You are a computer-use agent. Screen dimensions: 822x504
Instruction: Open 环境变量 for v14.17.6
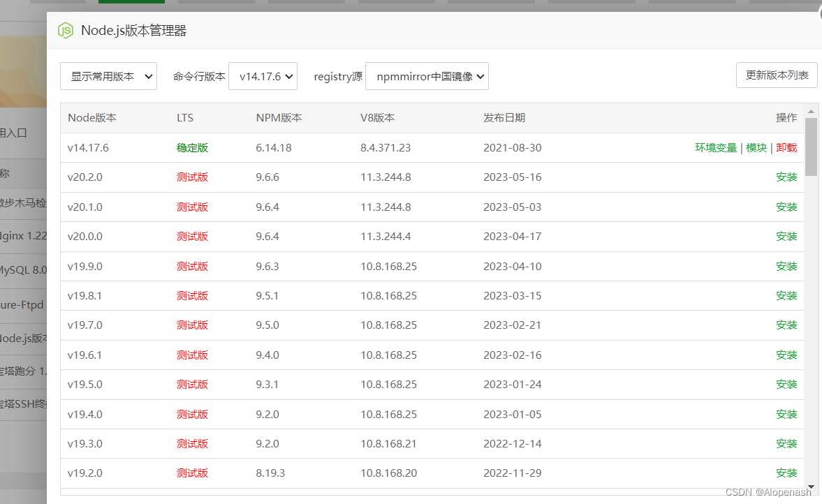[716, 148]
